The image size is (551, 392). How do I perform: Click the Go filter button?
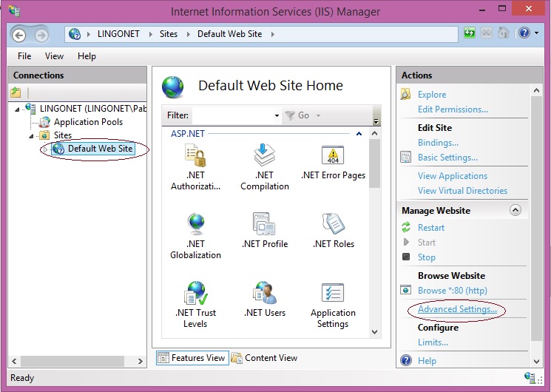click(x=298, y=115)
